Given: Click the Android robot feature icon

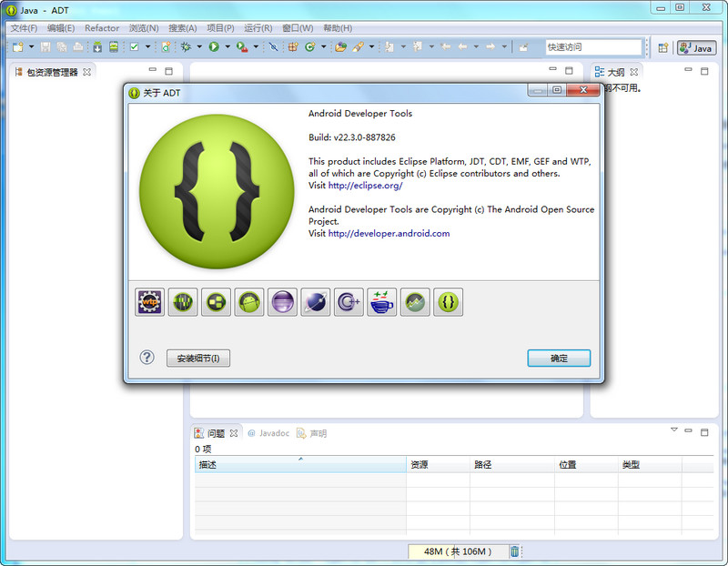Looking at the screenshot, I should 248,302.
